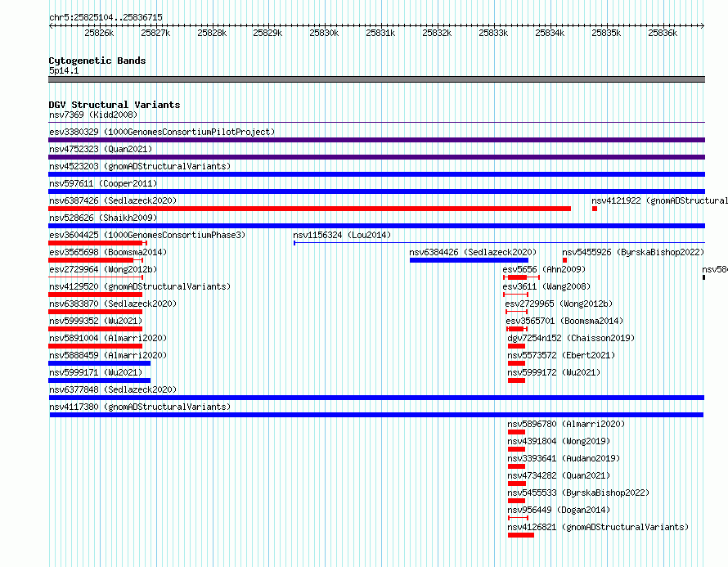
Task: Select esv3565701 (Boomsma2014) label
Action: (564, 321)
